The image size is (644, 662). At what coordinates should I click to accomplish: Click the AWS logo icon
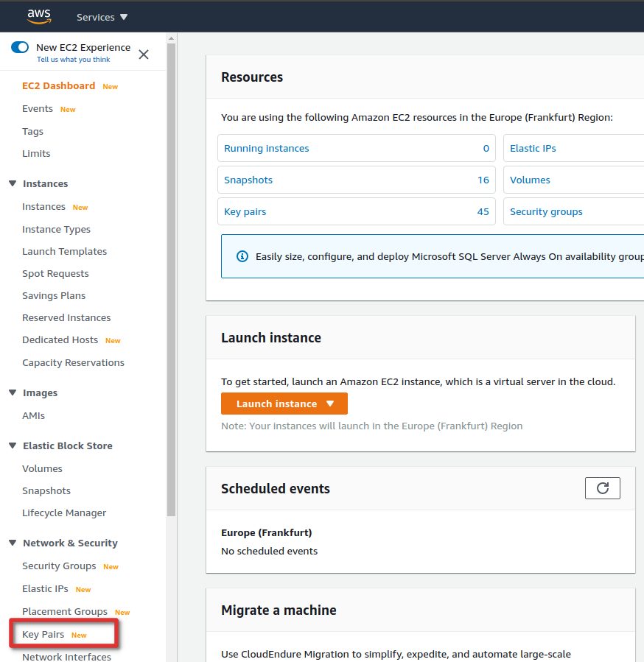click(39, 16)
